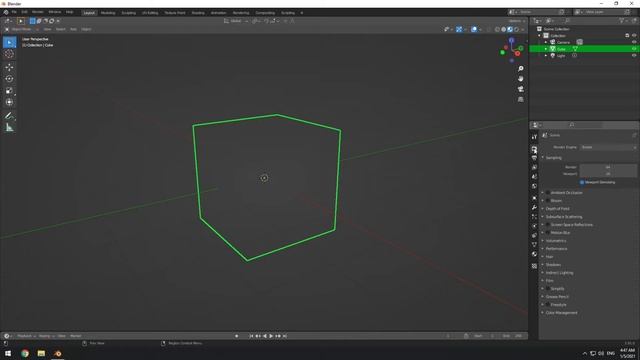Switch orthographic/perspective grid icon
640x360 pixels.
(x=520, y=99)
